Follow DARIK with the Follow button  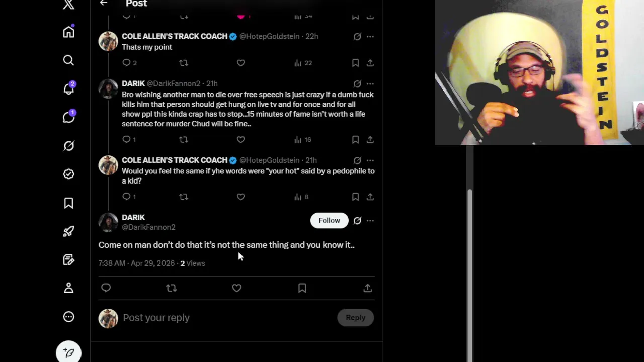coord(329,220)
